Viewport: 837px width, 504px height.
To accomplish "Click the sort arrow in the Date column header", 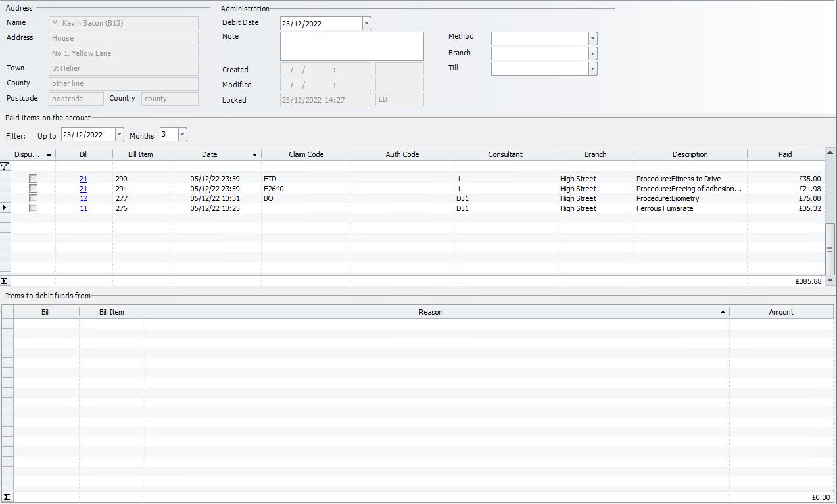I will pos(254,155).
